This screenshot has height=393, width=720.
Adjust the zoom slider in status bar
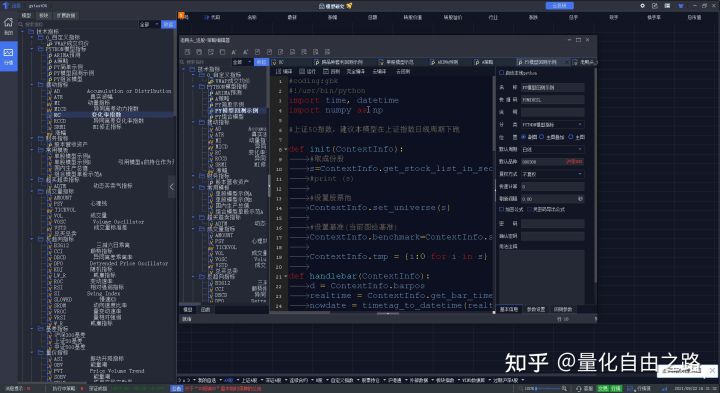coord(546,389)
